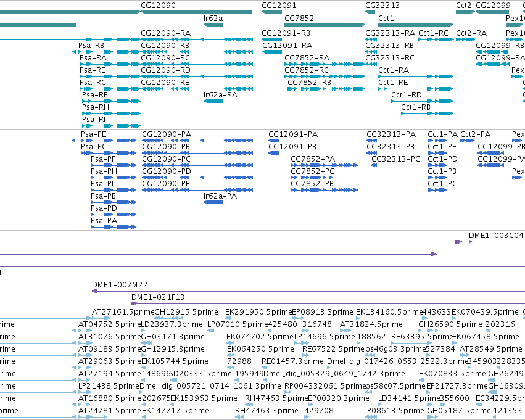This screenshot has width=525, height=420.
Task: Click transcript CG12091-RA label
Action: coord(287,46)
